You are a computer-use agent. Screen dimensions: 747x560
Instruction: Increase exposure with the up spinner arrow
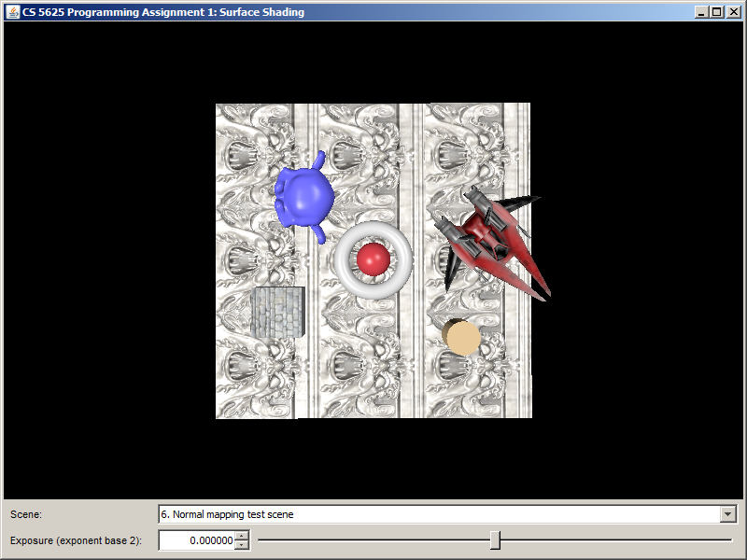pos(243,536)
